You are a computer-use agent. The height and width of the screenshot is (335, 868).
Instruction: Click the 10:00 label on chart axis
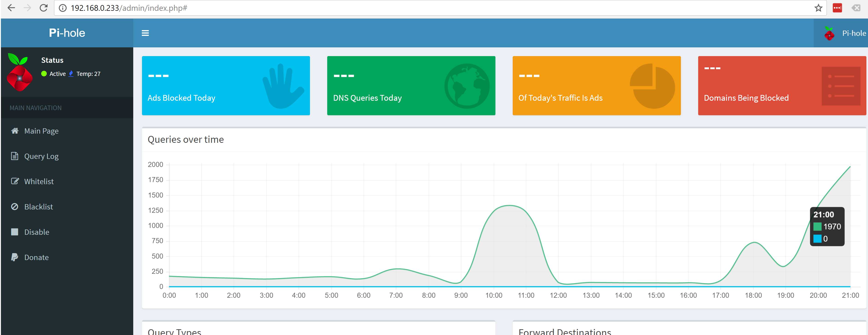pyautogui.click(x=494, y=295)
